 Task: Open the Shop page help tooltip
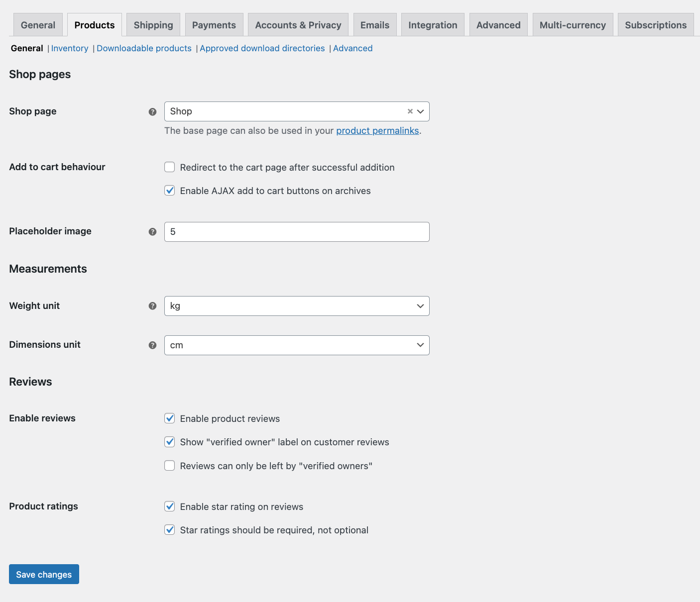click(152, 112)
